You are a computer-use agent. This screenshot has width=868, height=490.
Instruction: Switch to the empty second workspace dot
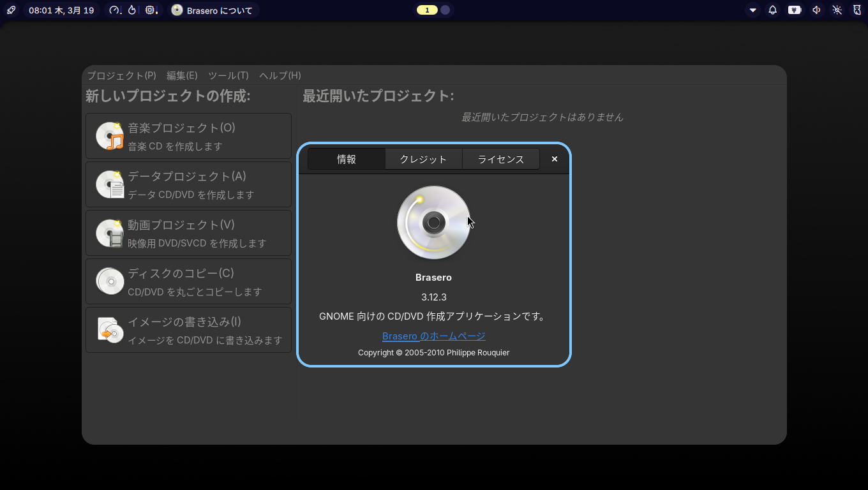point(445,10)
